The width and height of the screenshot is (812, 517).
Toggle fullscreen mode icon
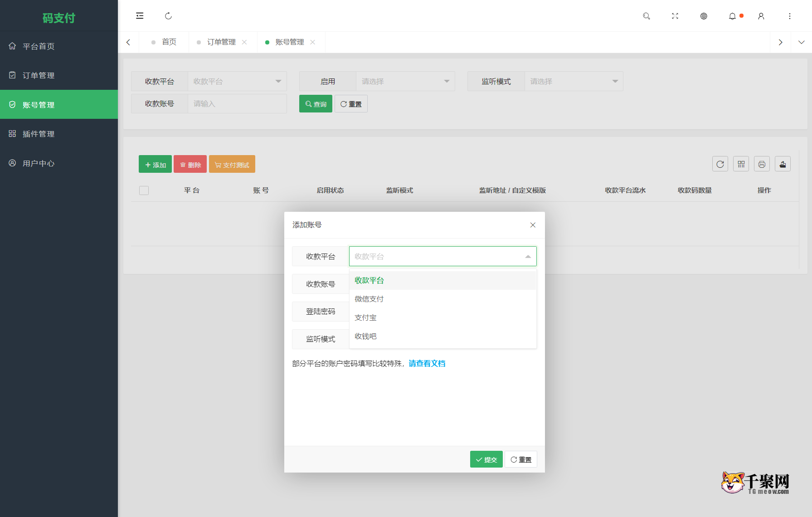click(675, 16)
